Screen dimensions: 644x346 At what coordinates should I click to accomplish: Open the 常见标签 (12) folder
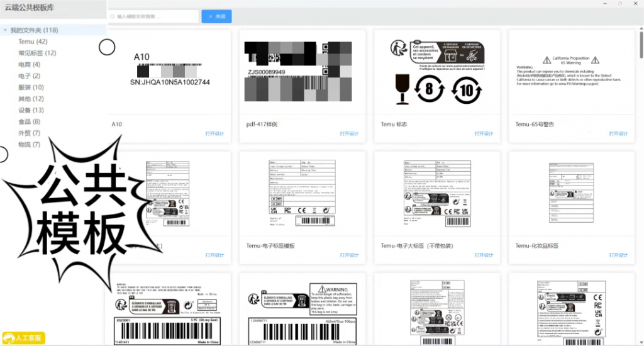[37, 53]
